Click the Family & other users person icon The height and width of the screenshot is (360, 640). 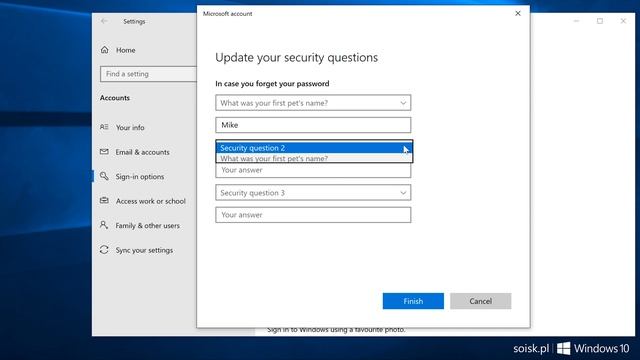pos(104,225)
